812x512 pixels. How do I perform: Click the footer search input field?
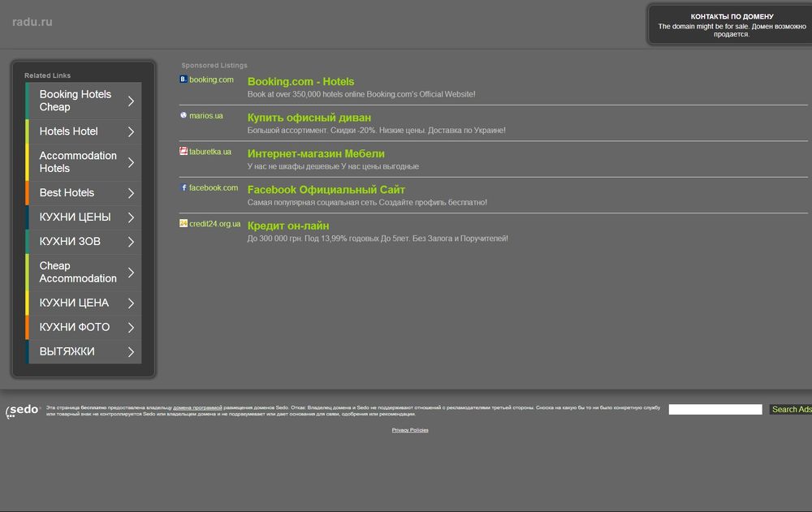pyautogui.click(x=715, y=410)
